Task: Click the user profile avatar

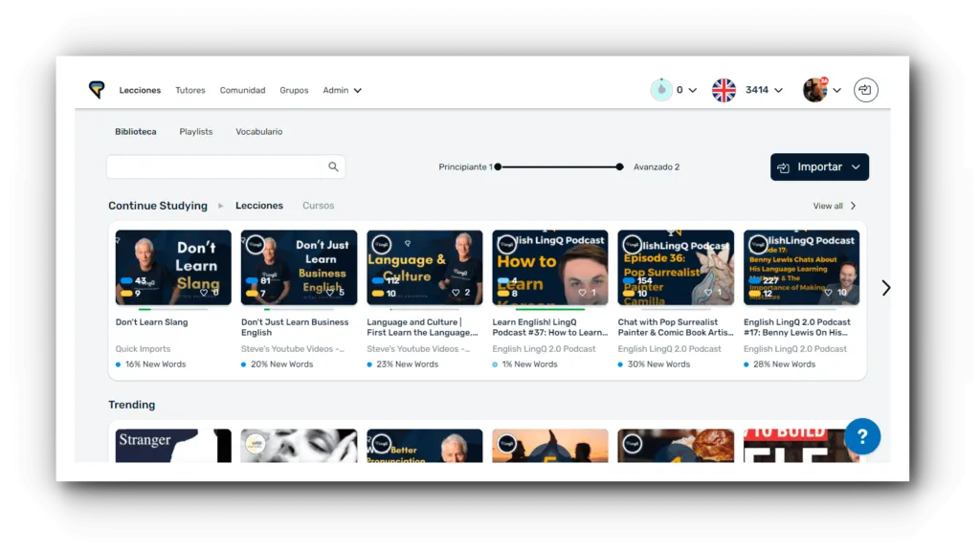Action: click(814, 90)
